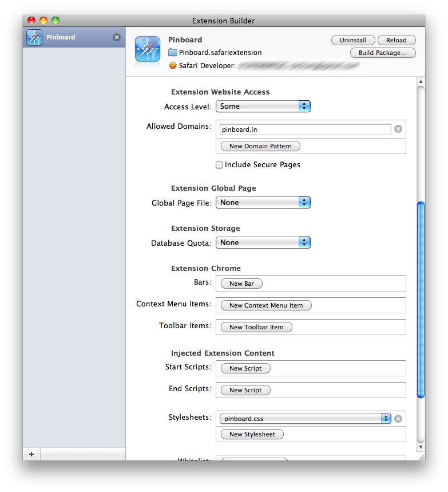The height and width of the screenshot is (492, 448).
Task: Remove the pinboard.css stylesheet entry
Action: (x=398, y=419)
